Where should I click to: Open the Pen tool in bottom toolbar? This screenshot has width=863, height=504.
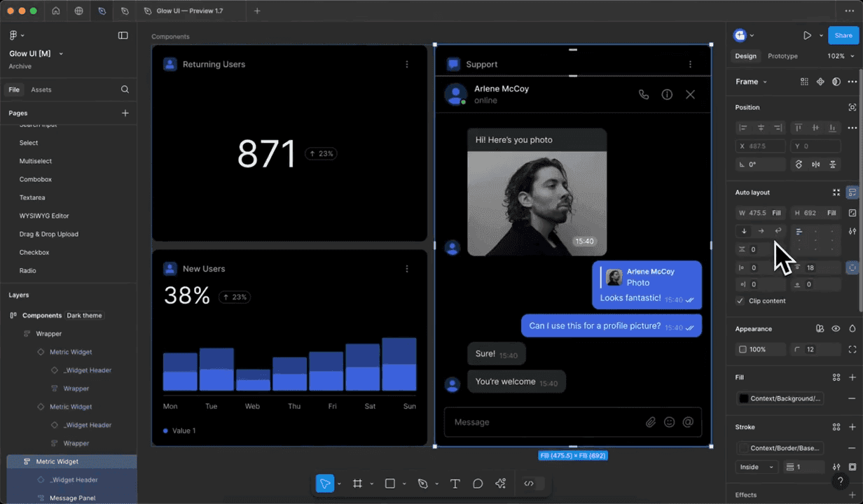[x=422, y=484]
